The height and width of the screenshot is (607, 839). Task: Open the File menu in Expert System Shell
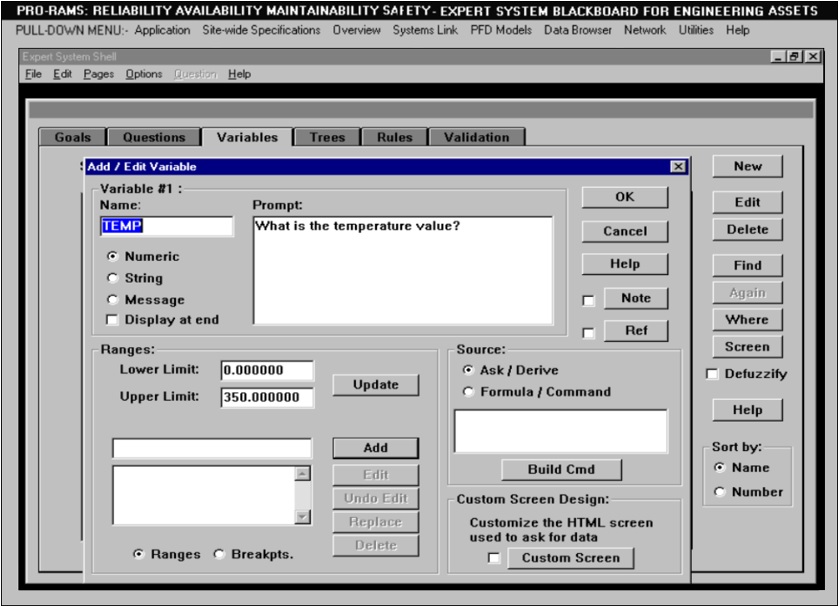[x=33, y=74]
